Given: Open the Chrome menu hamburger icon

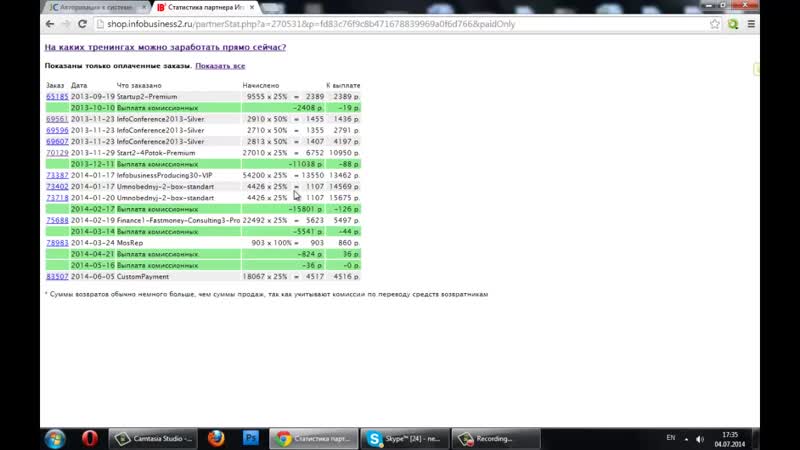Looking at the screenshot, I should pyautogui.click(x=751, y=24).
